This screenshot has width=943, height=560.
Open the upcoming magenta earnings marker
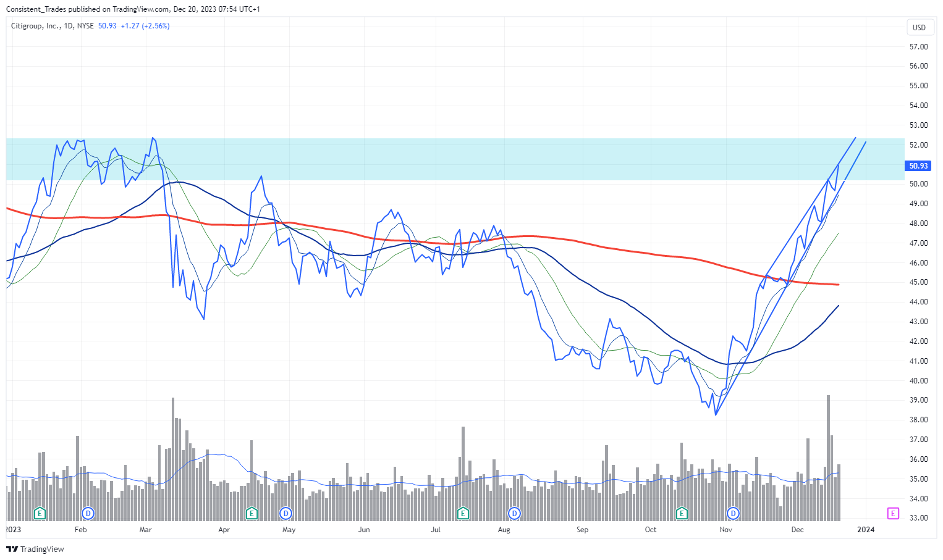click(x=893, y=513)
